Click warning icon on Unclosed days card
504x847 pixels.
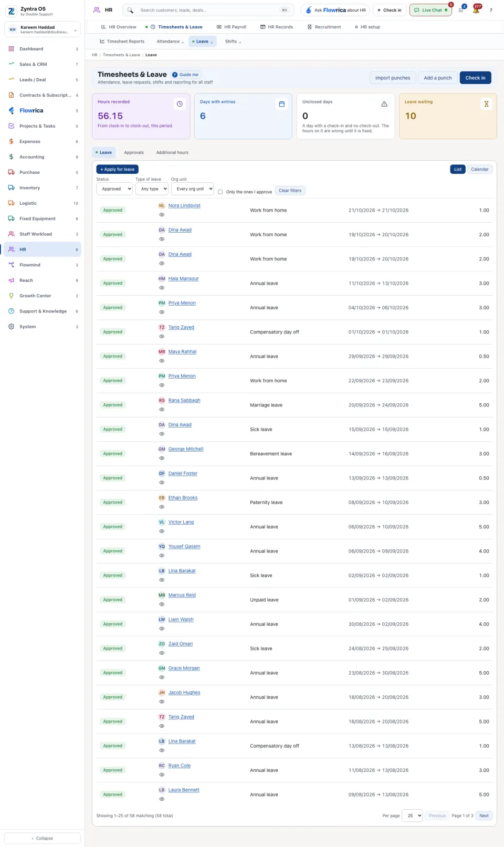(384, 104)
